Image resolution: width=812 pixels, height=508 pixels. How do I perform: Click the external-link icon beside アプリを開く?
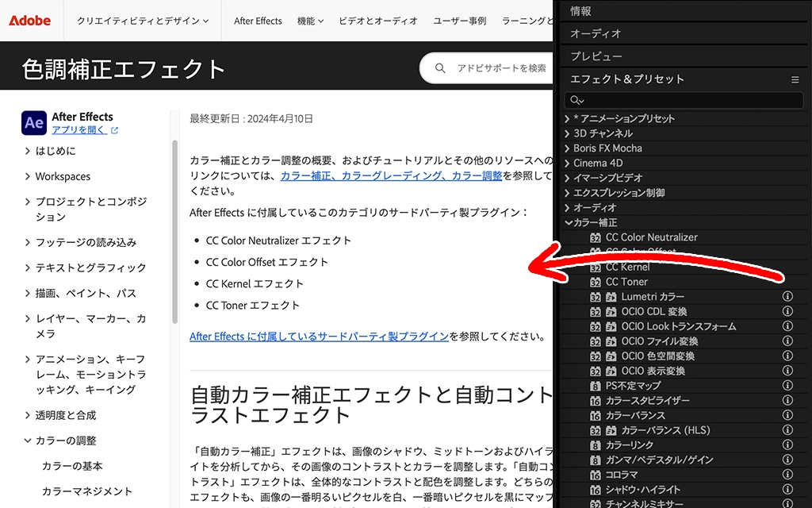point(114,131)
